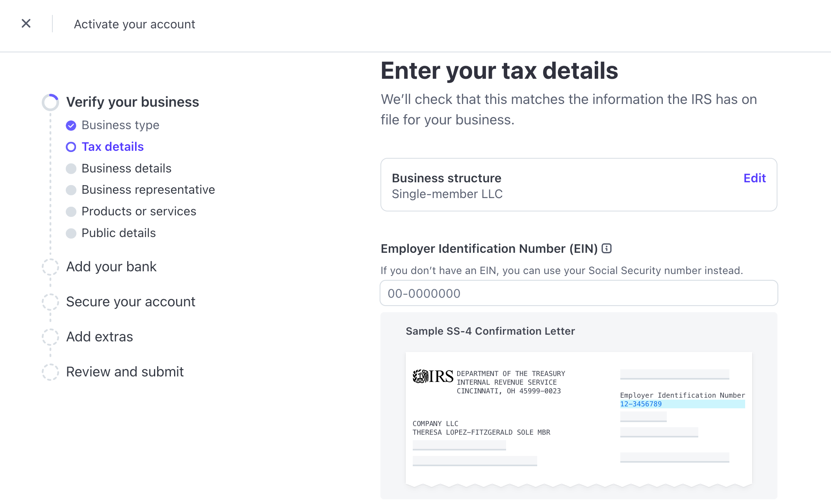The width and height of the screenshot is (831, 504).
Task: Expand the Verify your business section
Action: click(132, 102)
